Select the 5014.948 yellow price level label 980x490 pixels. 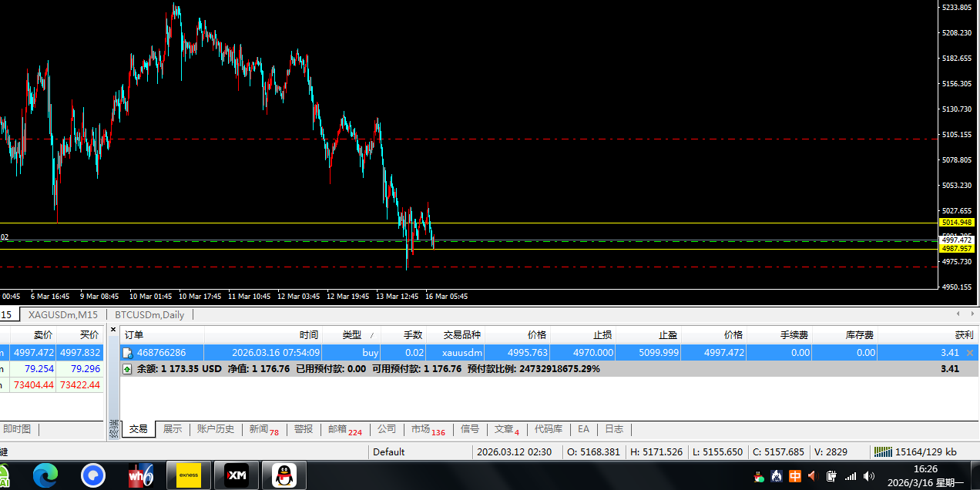tap(957, 223)
